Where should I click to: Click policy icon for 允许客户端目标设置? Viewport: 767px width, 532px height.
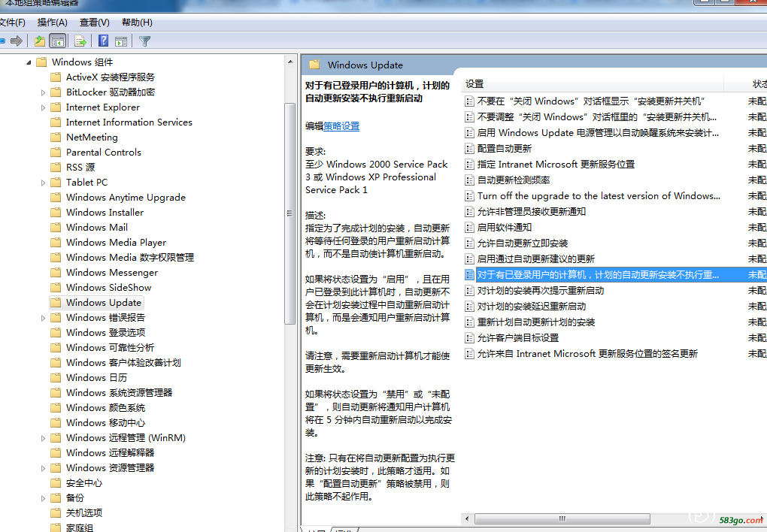(469, 337)
